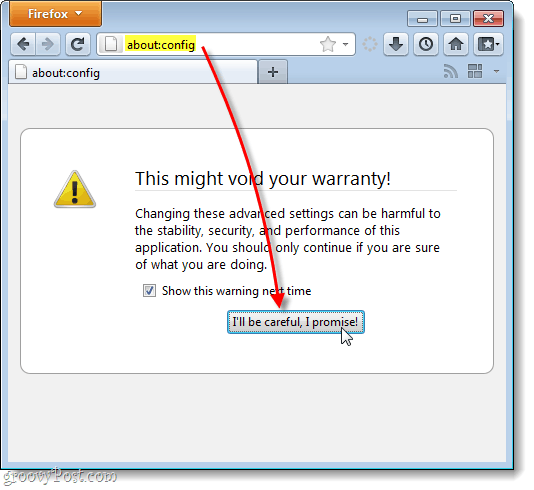The image size is (534, 490).
Task: Open the orange Firefox menu dropdown
Action: (55, 14)
